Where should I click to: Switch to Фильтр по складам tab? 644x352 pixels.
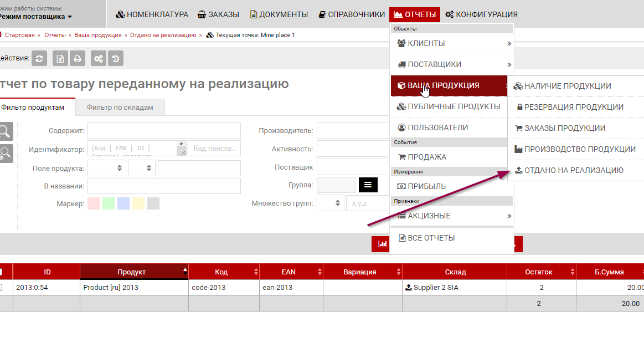point(120,107)
